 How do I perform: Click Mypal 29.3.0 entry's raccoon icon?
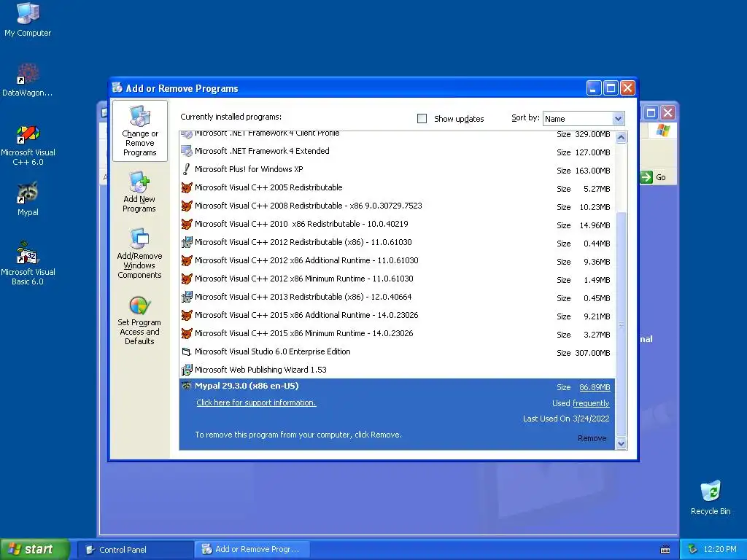point(186,386)
